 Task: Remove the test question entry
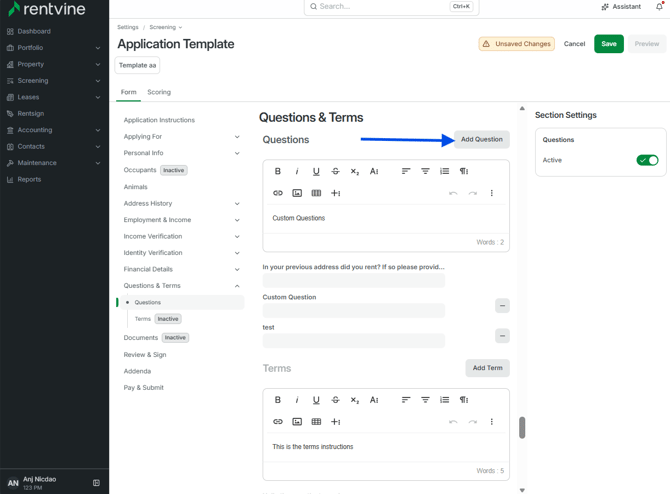502,336
